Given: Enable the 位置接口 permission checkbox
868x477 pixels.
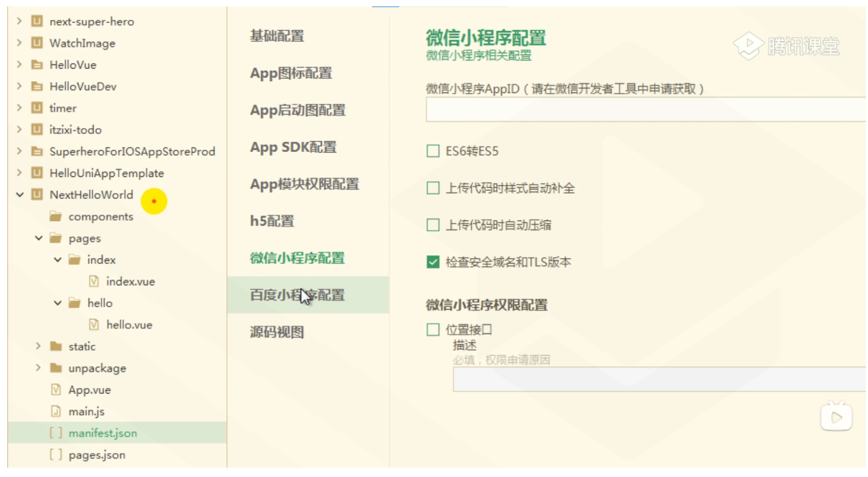Looking at the screenshot, I should coord(433,329).
